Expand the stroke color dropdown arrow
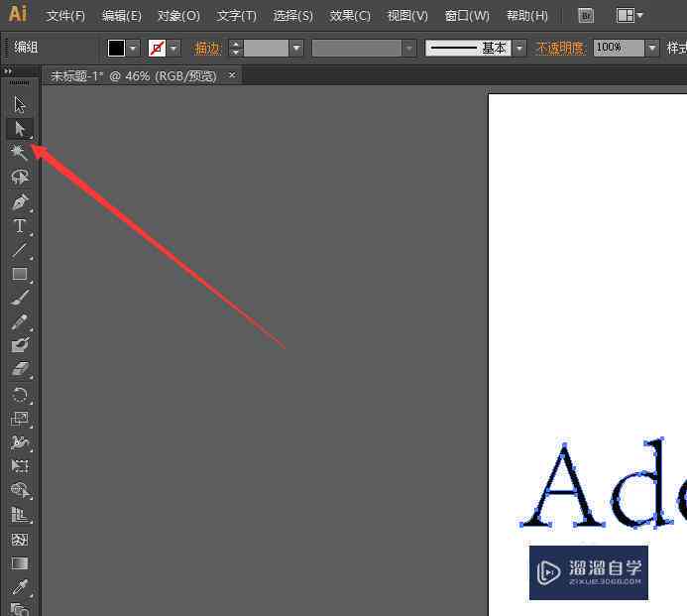Image resolution: width=687 pixels, height=616 pixels. point(173,48)
